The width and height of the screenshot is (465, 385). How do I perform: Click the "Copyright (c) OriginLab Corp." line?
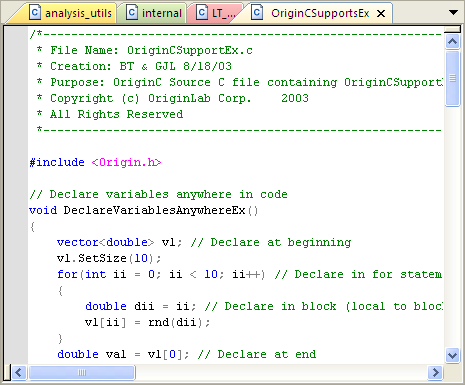[173, 98]
